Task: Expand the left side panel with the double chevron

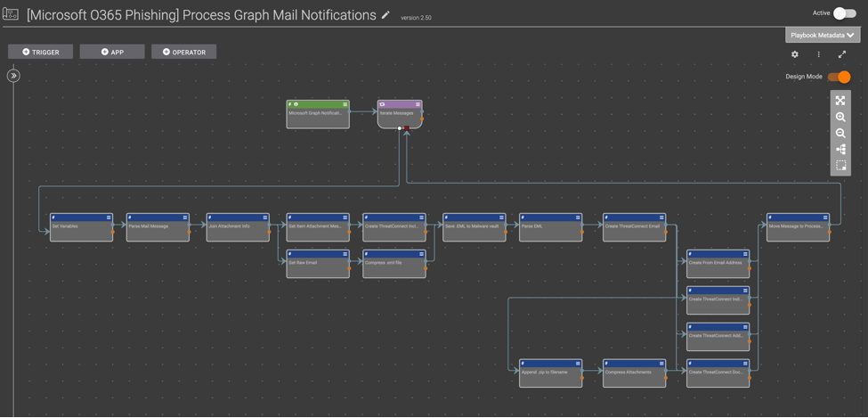Action: (x=14, y=76)
